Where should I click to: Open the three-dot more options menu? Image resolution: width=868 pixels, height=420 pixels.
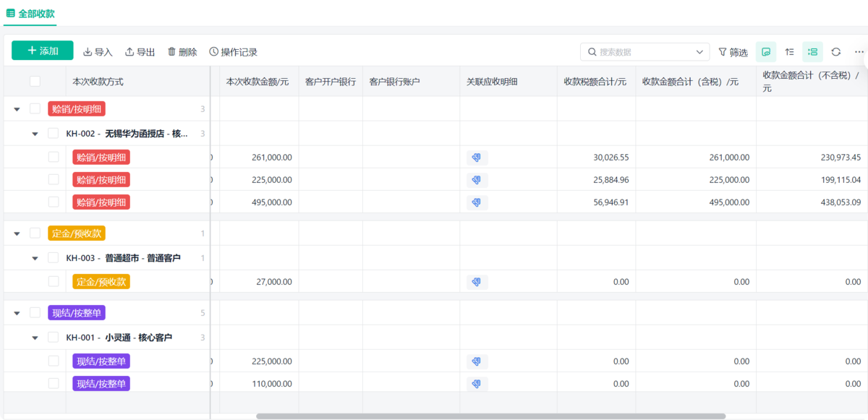[x=859, y=52]
